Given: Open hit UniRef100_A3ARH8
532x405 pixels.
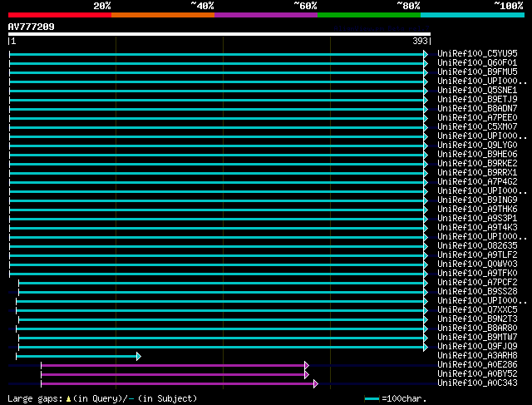Looking at the screenshot, I should [477, 356].
